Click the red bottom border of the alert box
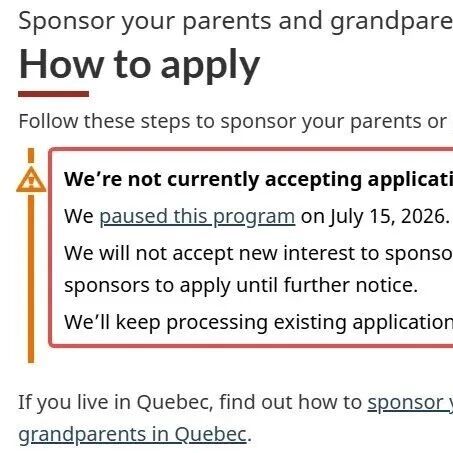 pyautogui.click(x=252, y=346)
